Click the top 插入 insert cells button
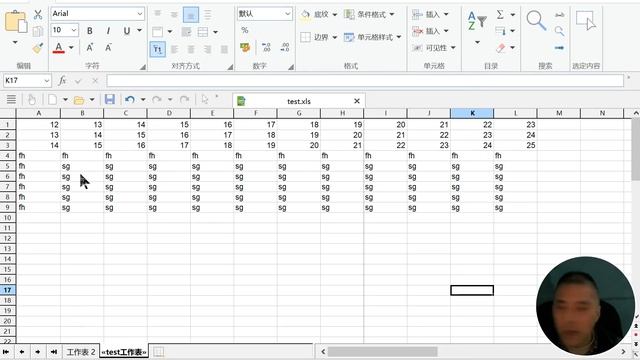This screenshot has width=640, height=360. pyautogui.click(x=430, y=14)
